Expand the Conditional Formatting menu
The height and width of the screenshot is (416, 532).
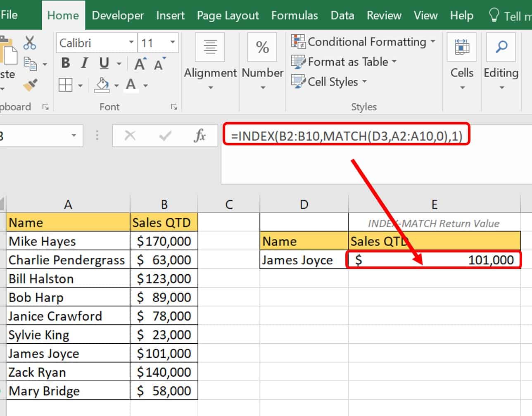363,42
